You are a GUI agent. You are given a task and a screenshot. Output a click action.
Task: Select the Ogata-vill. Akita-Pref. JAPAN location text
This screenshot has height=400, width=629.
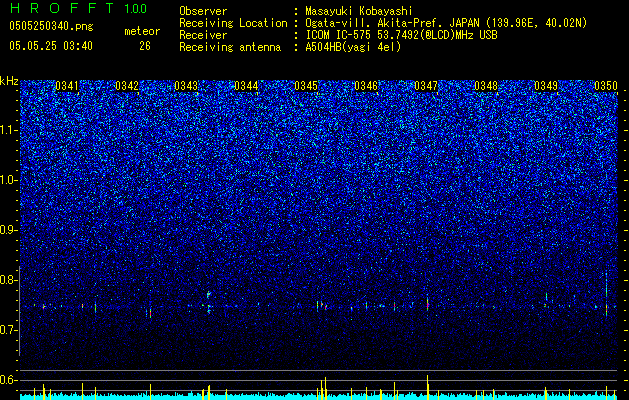point(446,23)
